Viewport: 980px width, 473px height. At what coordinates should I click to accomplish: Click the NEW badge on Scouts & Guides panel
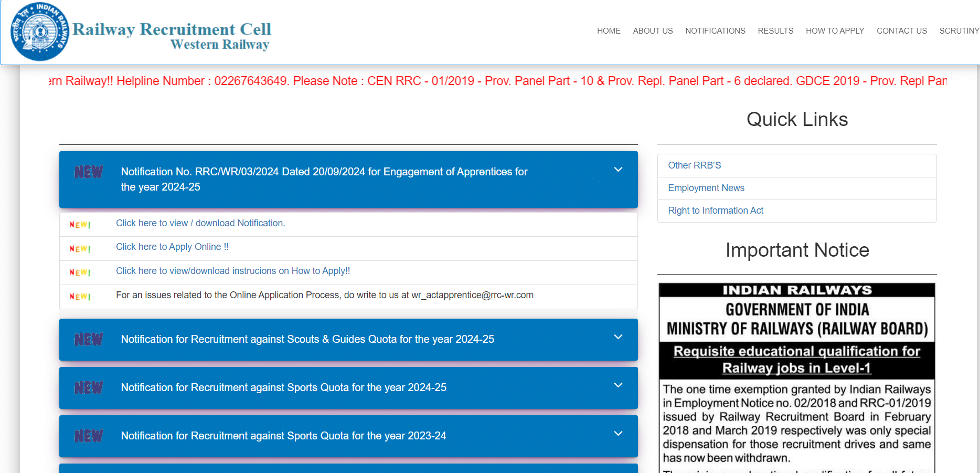click(88, 340)
